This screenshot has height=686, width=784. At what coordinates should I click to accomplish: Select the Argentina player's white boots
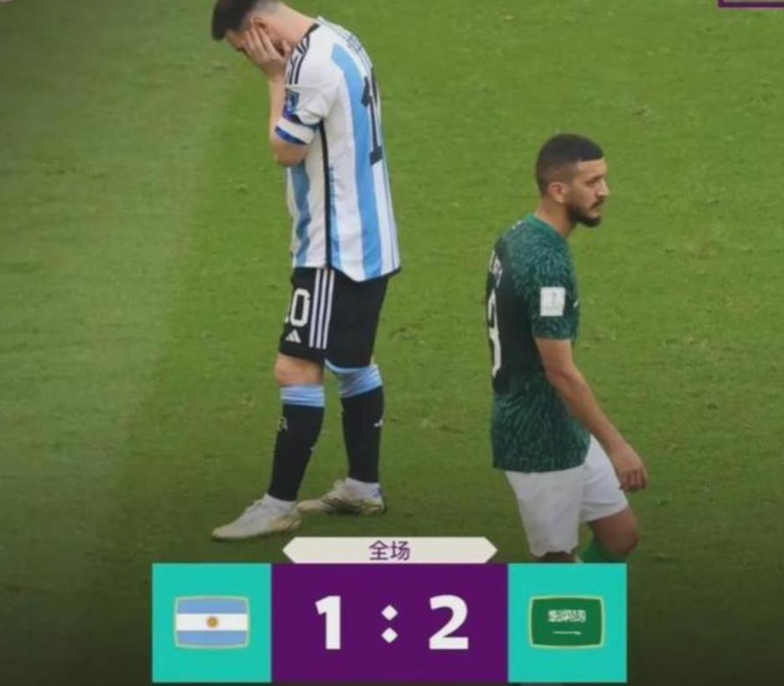coord(299,510)
